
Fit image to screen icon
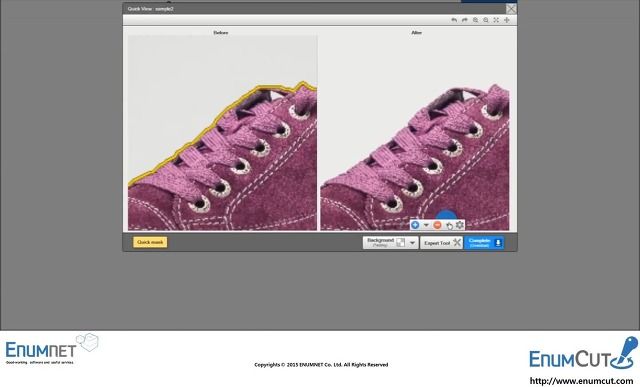(496, 20)
